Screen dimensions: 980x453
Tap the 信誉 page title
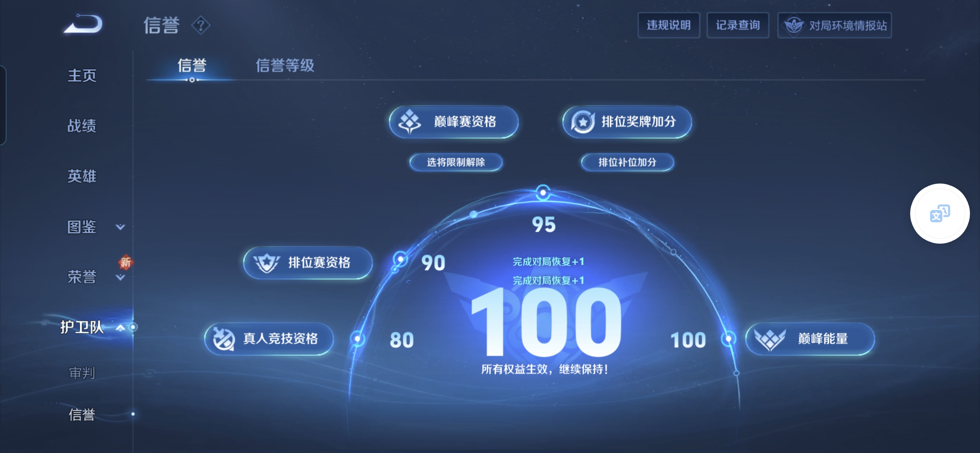[161, 25]
